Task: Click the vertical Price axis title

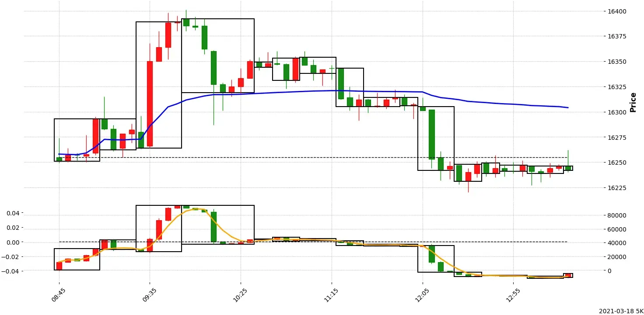Action: (x=633, y=102)
